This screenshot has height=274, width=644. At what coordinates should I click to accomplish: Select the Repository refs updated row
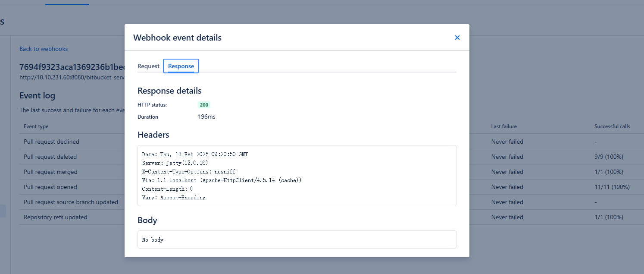pyautogui.click(x=328, y=217)
